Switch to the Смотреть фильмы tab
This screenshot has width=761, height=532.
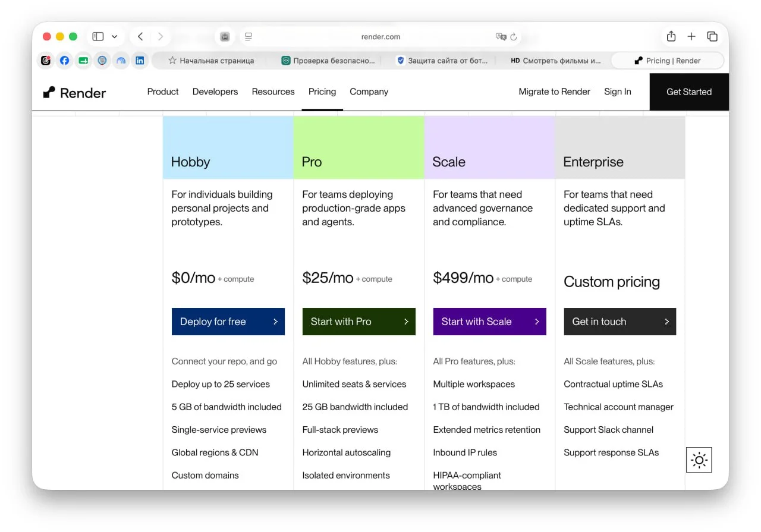[x=555, y=61]
